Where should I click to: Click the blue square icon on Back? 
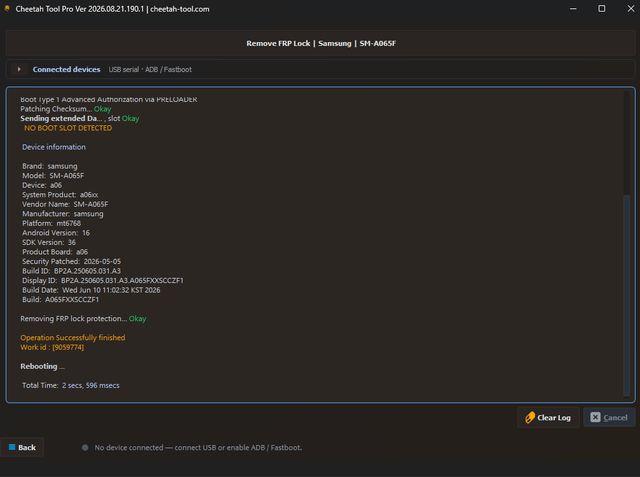12,447
